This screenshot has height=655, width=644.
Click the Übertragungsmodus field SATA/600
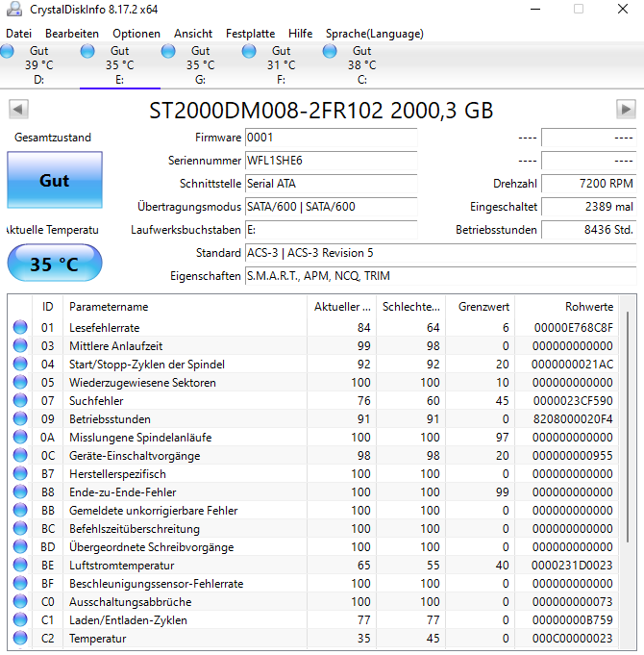pyautogui.click(x=331, y=207)
